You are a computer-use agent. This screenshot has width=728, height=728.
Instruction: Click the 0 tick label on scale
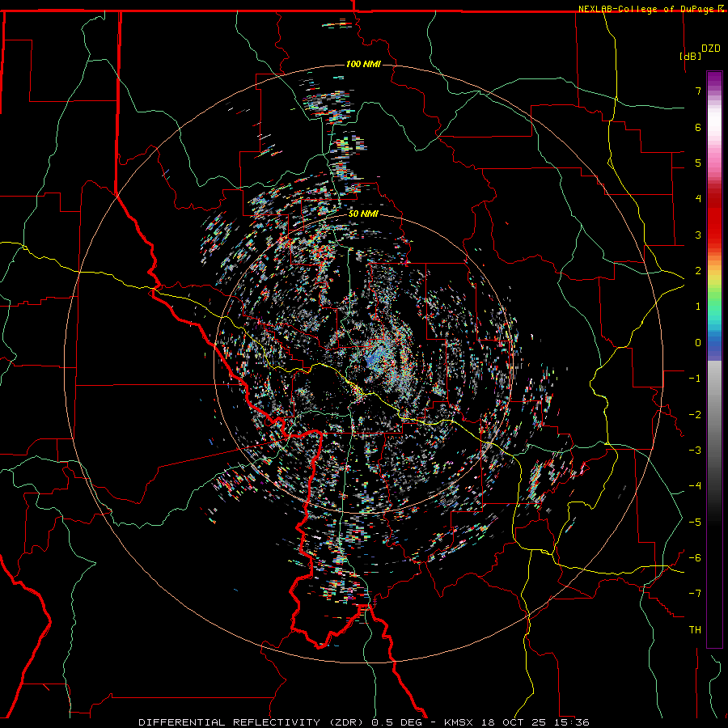tap(697, 342)
